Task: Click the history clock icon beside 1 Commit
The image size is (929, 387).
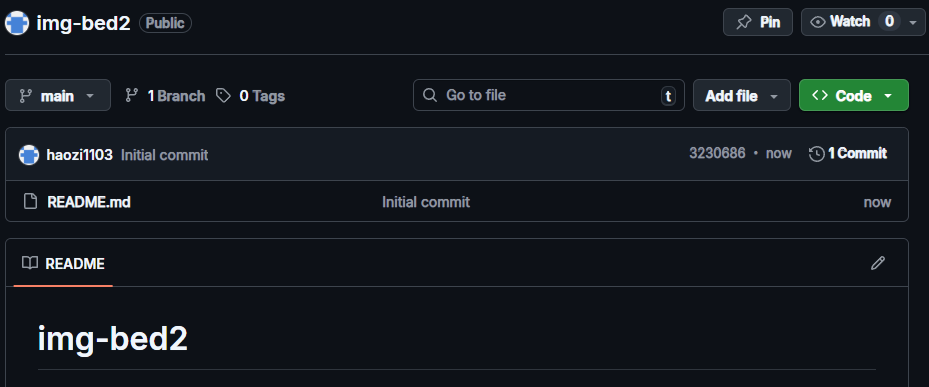Action: point(816,154)
